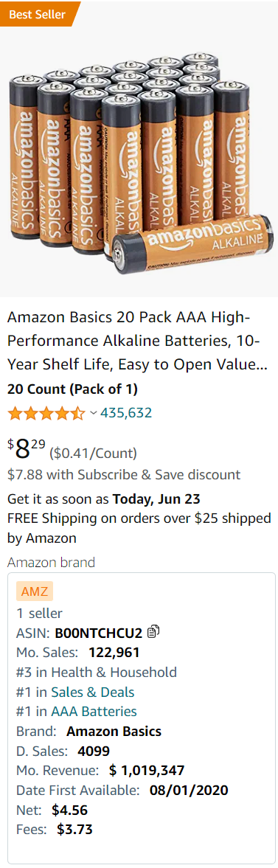The height and width of the screenshot is (868, 278).
Task: Click the copy ASIN icon
Action: tap(154, 631)
